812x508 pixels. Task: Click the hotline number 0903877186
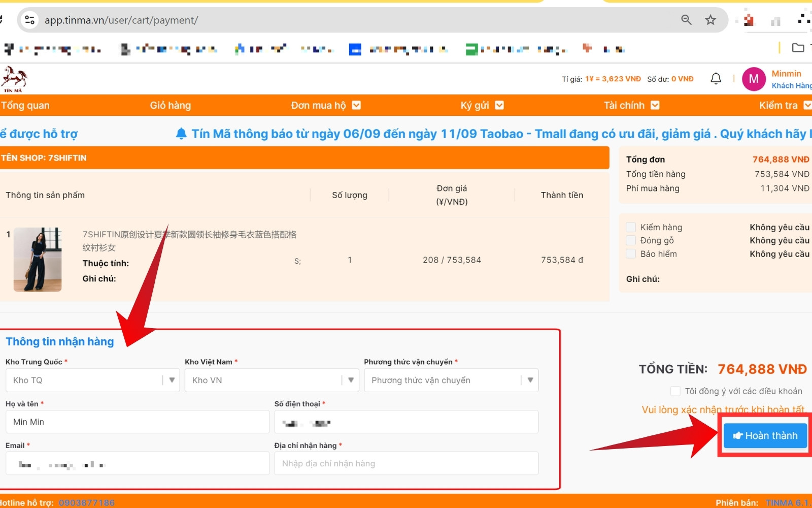87,502
